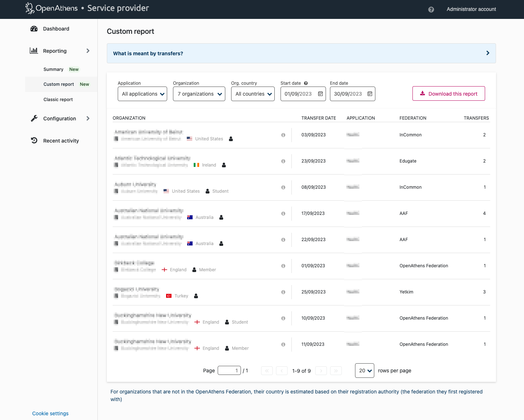Viewport: 524px width, 420px height.
Task: Click the Recent activity history icon
Action: pyautogui.click(x=34, y=140)
